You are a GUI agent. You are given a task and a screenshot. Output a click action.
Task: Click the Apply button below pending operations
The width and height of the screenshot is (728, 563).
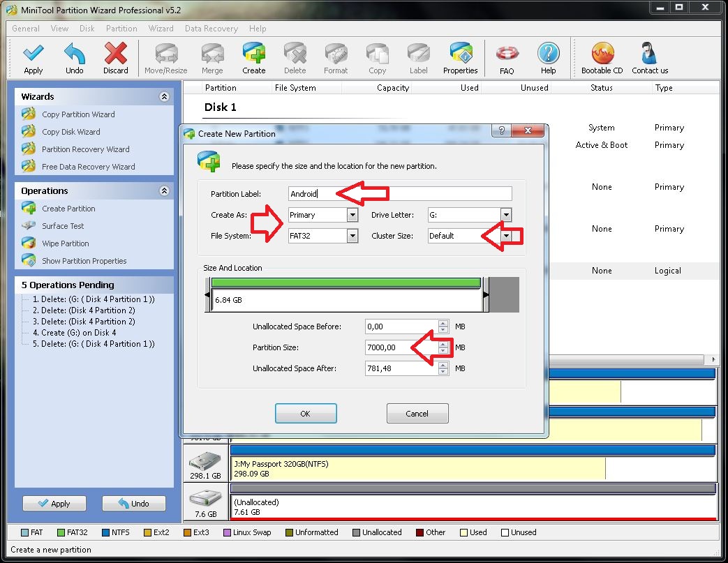(54, 503)
